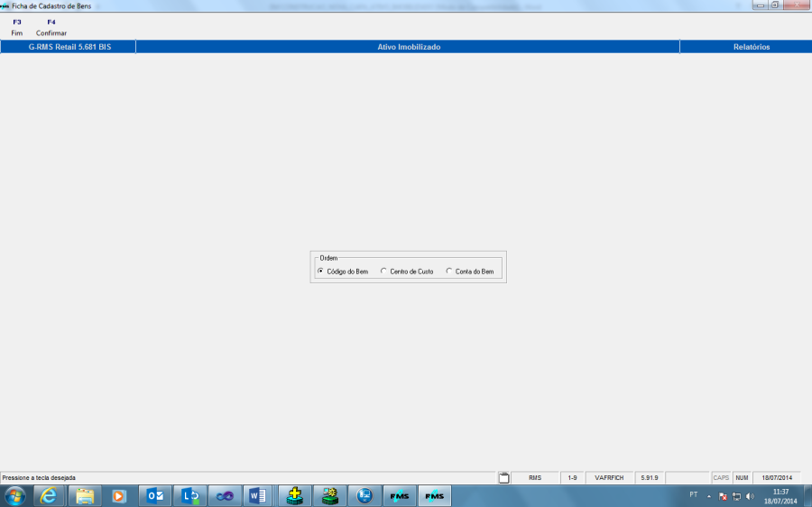
Task: Open Windows Explorer folder icon
Action: (x=85, y=496)
